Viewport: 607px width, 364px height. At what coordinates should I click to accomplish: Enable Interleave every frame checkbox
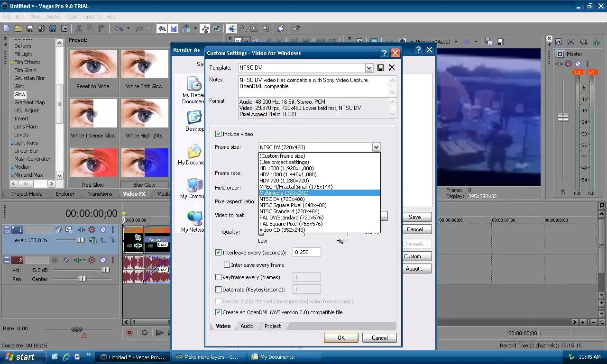[227, 265]
